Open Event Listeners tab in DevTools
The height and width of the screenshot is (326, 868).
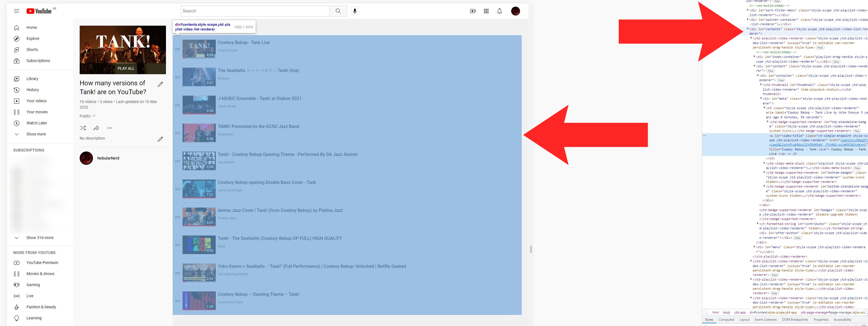pyautogui.click(x=766, y=320)
